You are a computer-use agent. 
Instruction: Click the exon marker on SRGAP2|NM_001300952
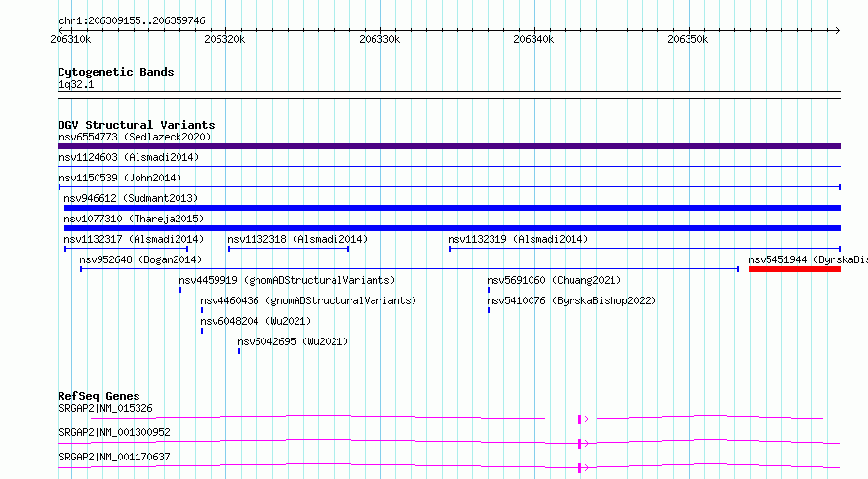[x=579, y=444]
